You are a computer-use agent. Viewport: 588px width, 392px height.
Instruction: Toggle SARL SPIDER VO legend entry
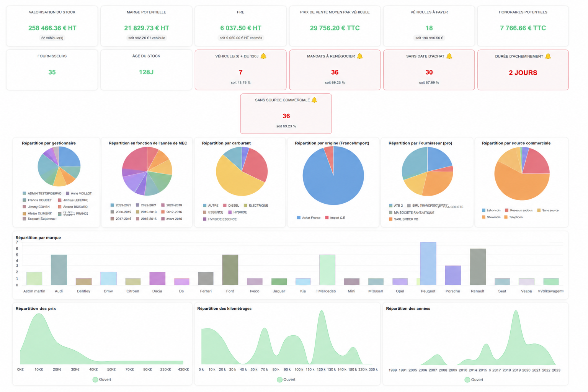click(403, 219)
